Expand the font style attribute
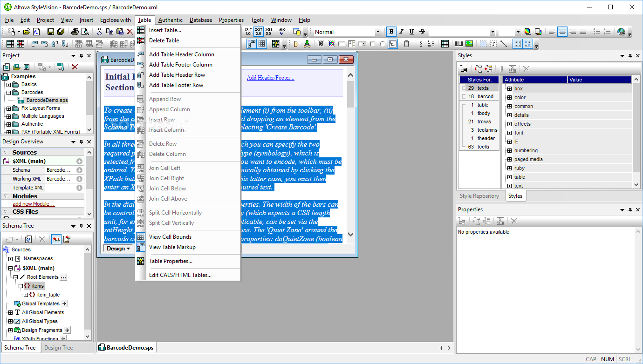This screenshot has width=643, height=364. click(x=509, y=133)
